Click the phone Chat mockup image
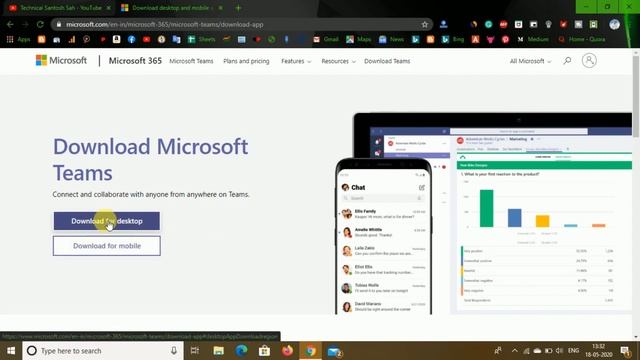Viewport: 640px width, 360px height. 383,237
